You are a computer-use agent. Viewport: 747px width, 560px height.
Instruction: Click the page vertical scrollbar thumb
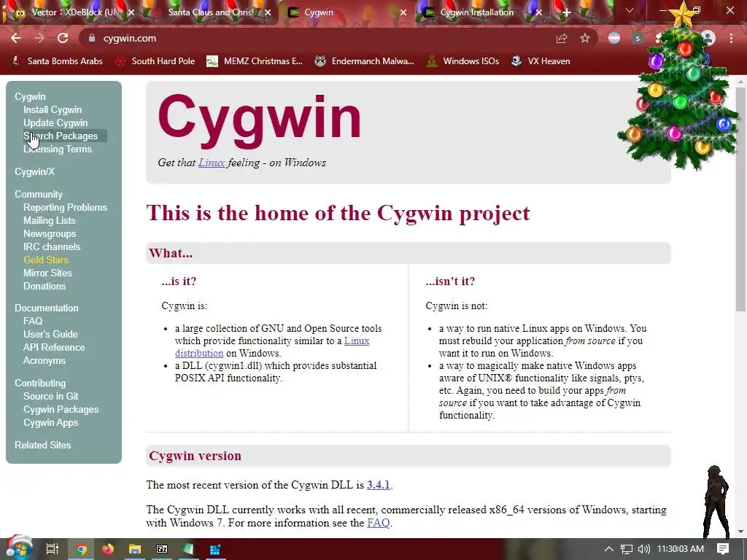pos(741,199)
